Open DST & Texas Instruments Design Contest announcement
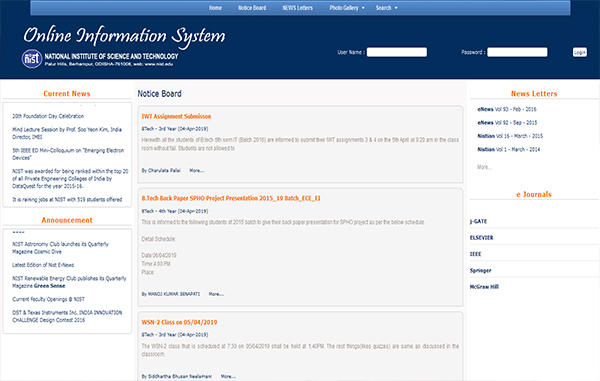Image resolution: width=600 pixels, height=381 pixels. click(x=67, y=316)
